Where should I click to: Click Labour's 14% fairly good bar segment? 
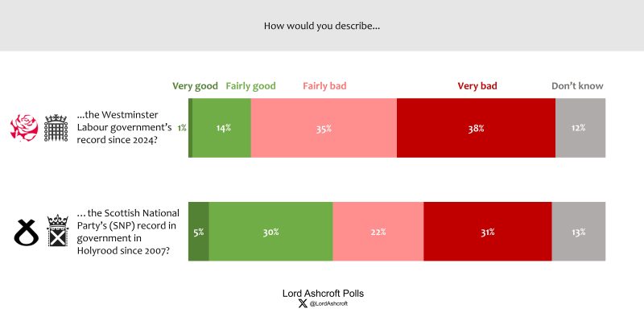coord(222,128)
